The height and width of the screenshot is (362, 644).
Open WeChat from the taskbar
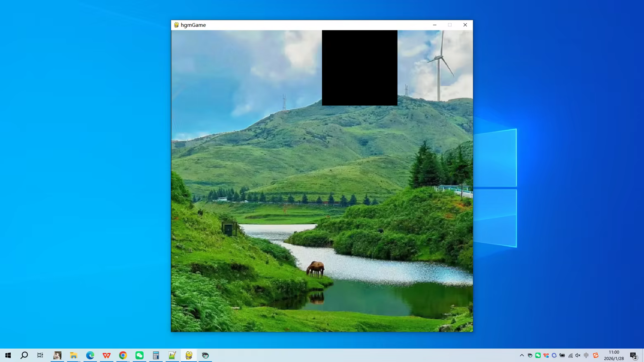[140, 355]
